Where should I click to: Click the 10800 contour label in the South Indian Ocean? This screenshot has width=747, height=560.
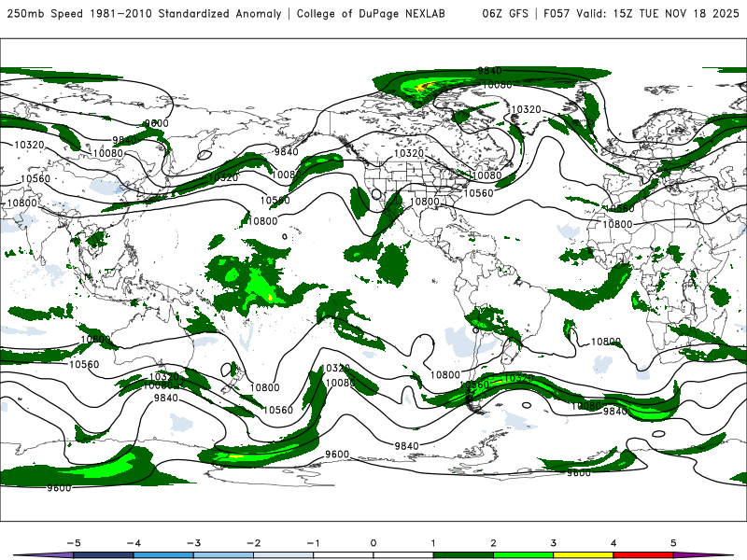[x=606, y=342]
